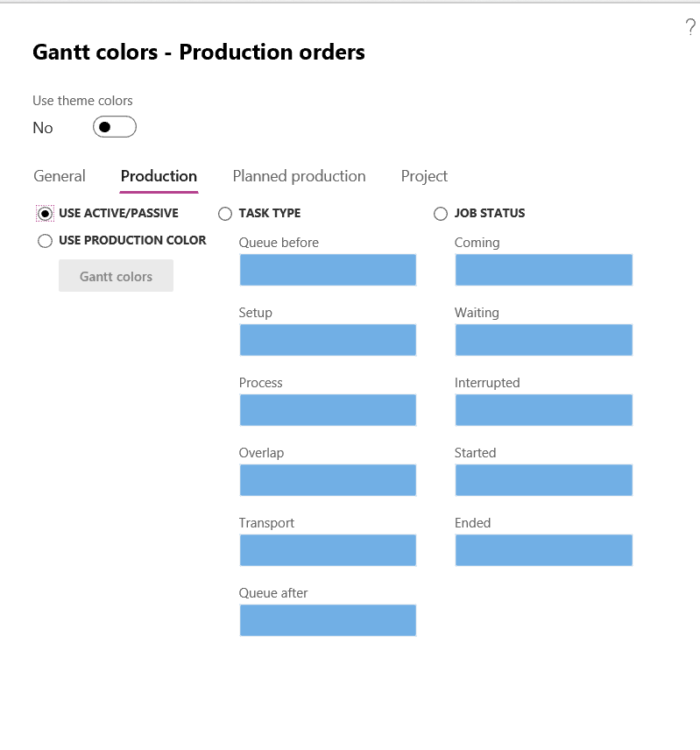Click the Production tab
Screen dimensions: 700x750
pyautogui.click(x=159, y=176)
